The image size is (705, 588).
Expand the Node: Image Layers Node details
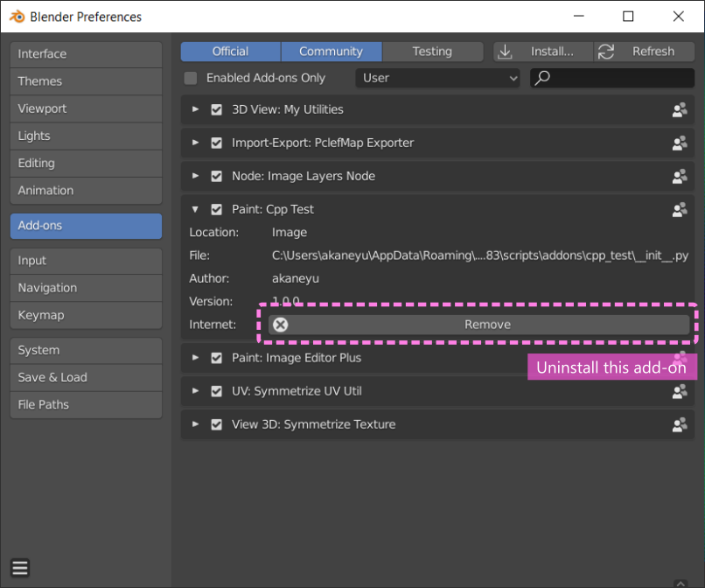point(195,176)
